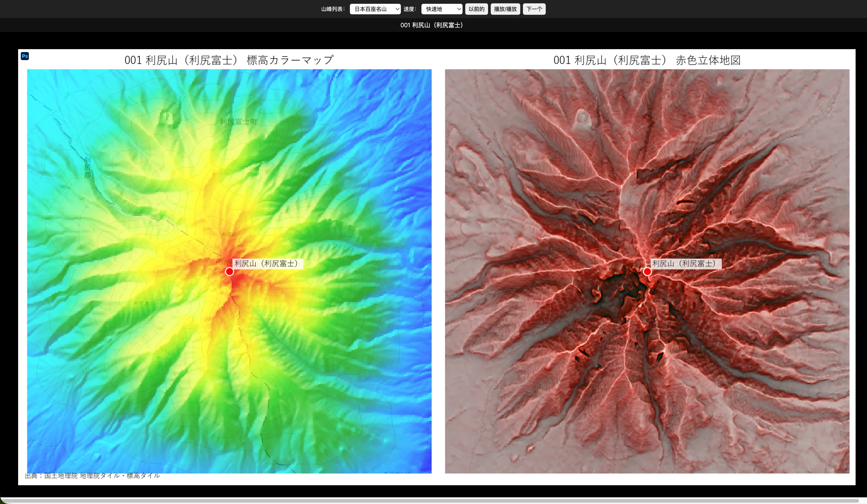Toggle the 播放/播放 play button
Viewport: 867px width, 504px height.
pyautogui.click(x=505, y=9)
